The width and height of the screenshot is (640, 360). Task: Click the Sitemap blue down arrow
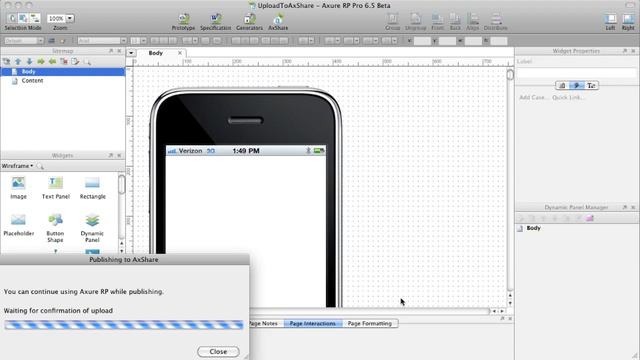pyautogui.click(x=29, y=62)
